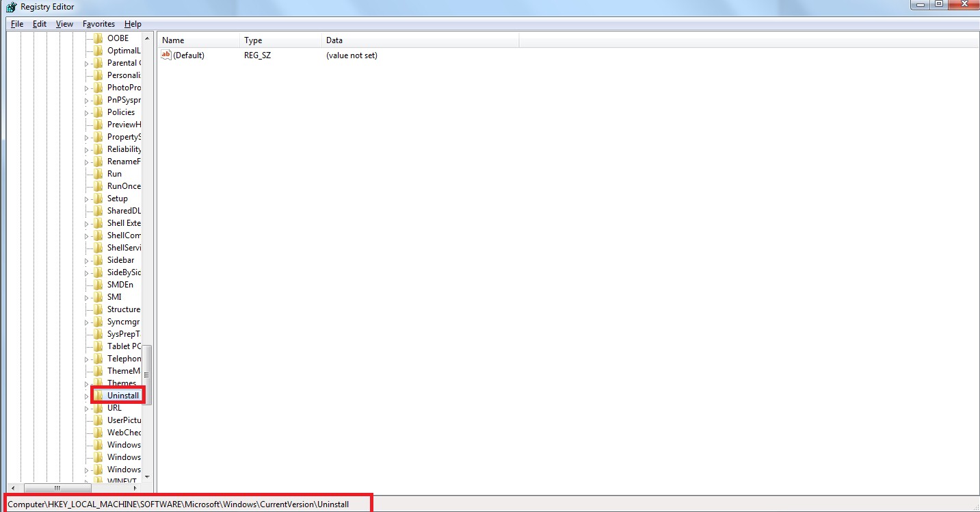Expand the PnPSyspr key arrow
The width and height of the screenshot is (980, 512).
click(x=87, y=101)
